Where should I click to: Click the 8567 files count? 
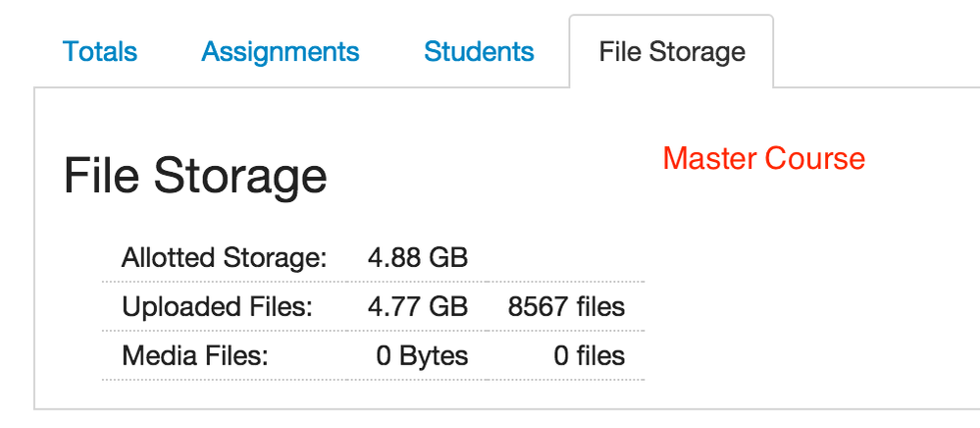coord(566,307)
